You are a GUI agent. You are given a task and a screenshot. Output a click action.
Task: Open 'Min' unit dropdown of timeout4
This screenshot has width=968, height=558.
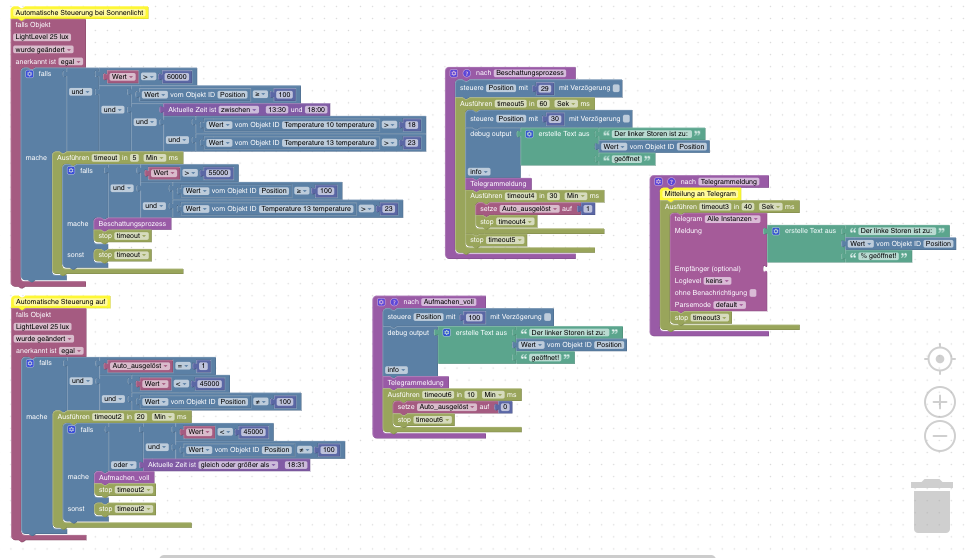pyautogui.click(x=576, y=196)
